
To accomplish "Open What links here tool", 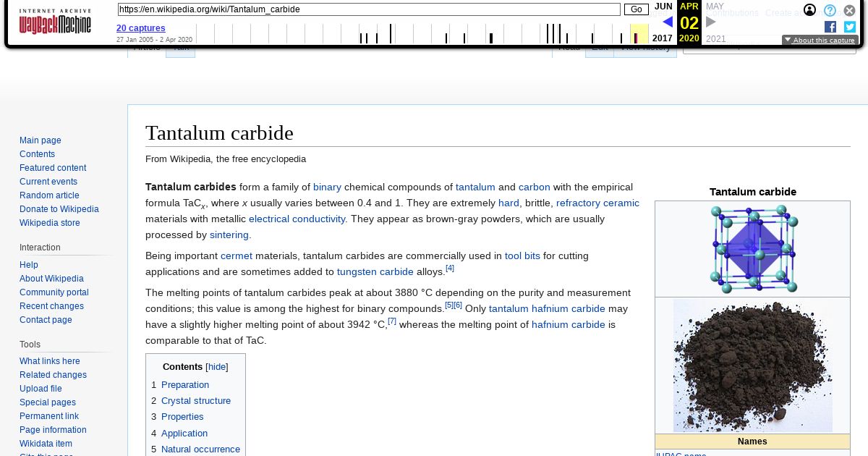I will tap(50, 361).
